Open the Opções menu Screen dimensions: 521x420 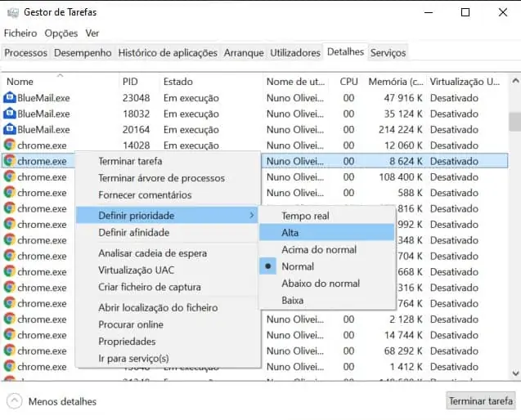tap(61, 34)
